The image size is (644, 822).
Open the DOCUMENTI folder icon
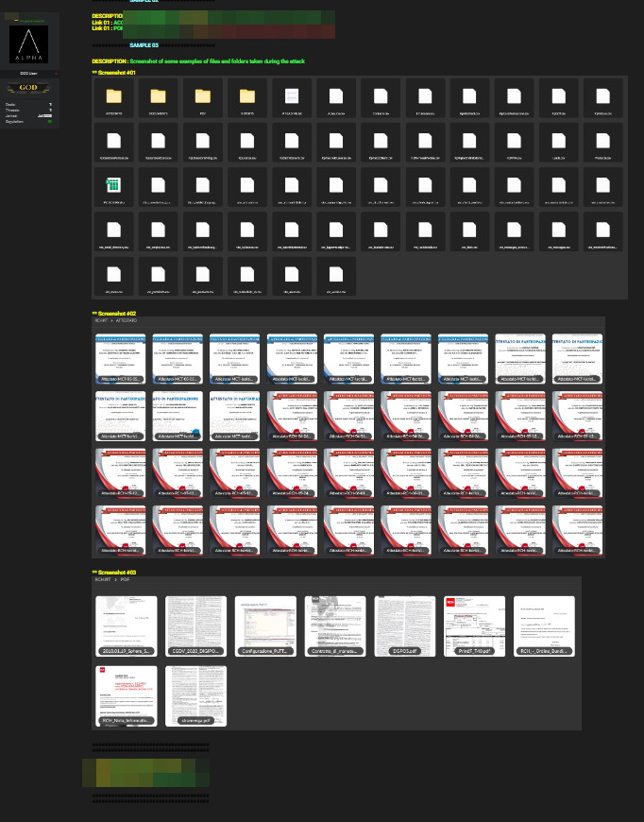(x=158, y=96)
